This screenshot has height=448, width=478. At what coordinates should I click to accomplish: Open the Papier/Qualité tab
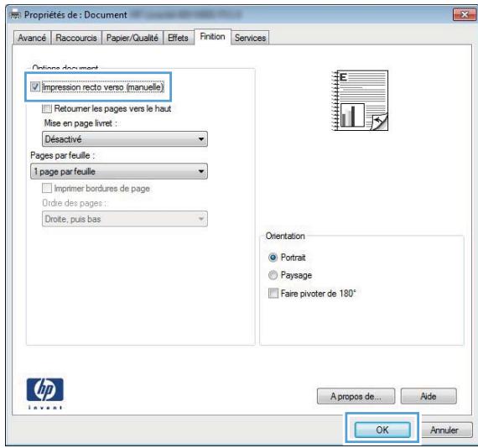click(x=132, y=38)
